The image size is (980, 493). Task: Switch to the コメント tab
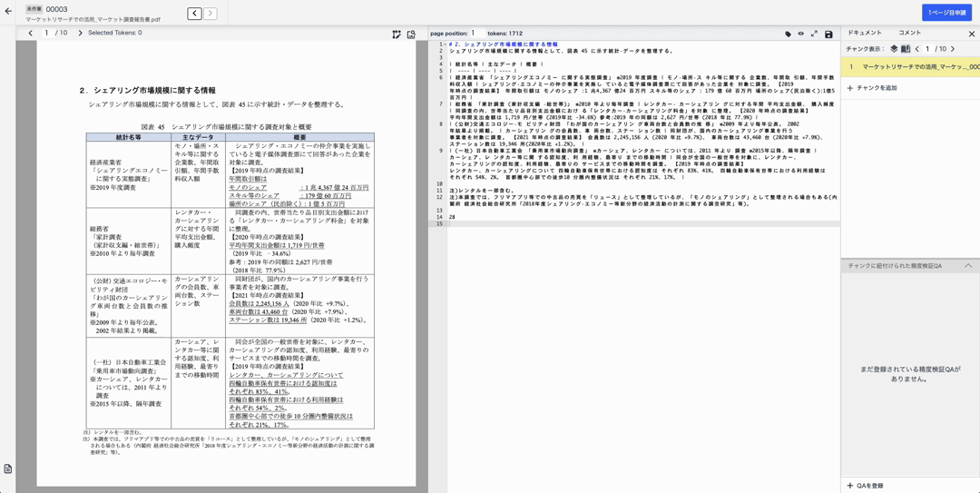tap(909, 33)
